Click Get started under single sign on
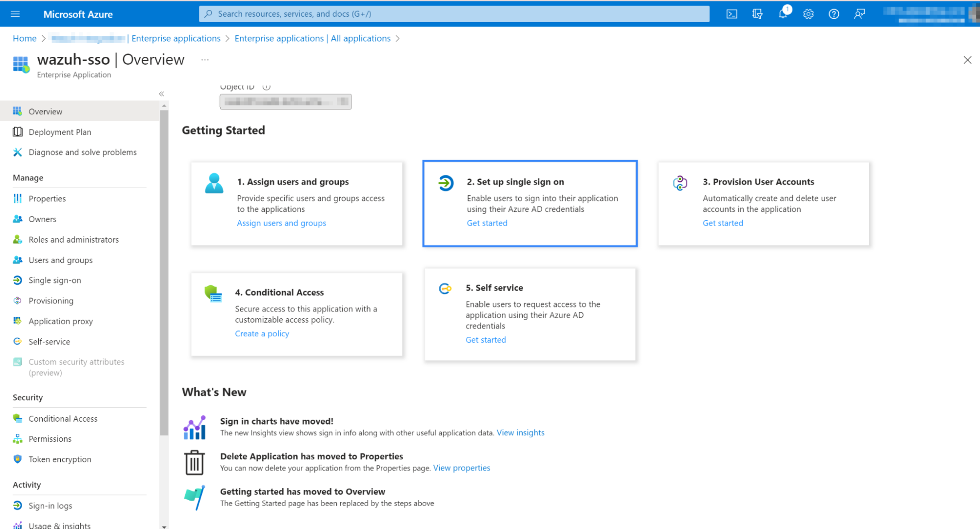 pos(487,223)
